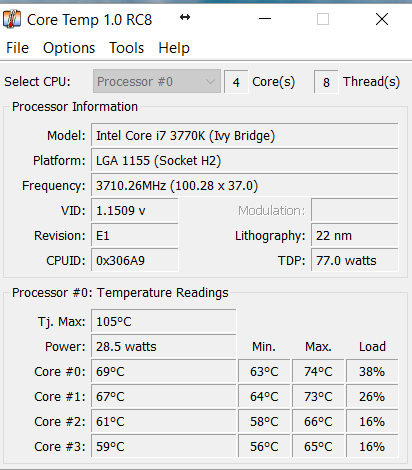Click the Tj. Max field 105°C
412x470 pixels.
[164, 322]
